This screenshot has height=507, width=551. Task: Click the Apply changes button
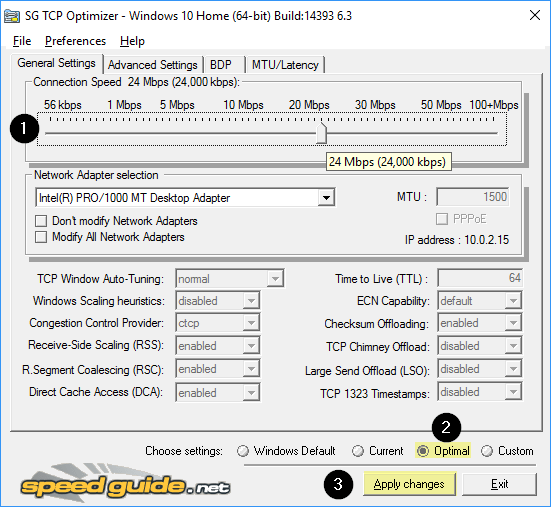[x=409, y=484]
